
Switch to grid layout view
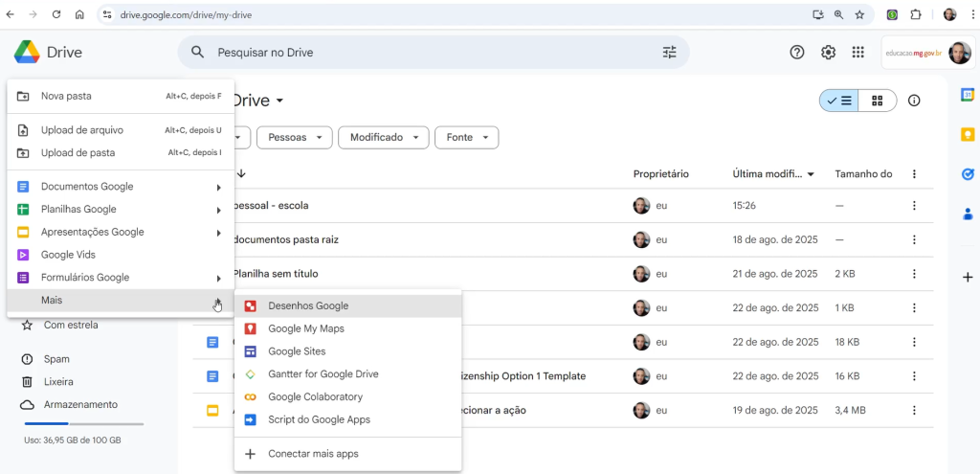tap(877, 101)
